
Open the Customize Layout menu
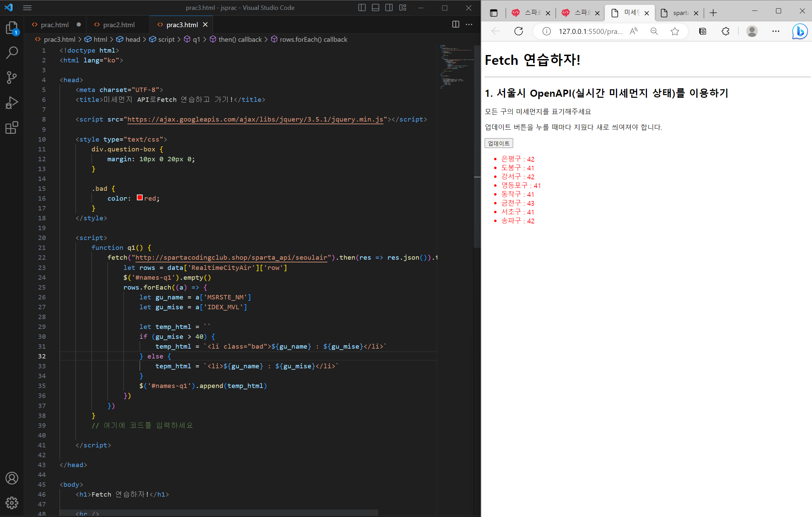[403, 7]
